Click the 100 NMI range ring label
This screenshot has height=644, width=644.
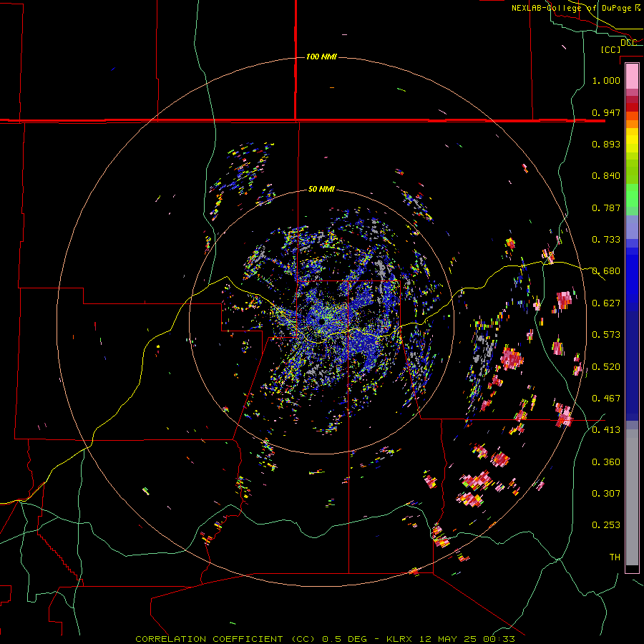tap(321, 57)
